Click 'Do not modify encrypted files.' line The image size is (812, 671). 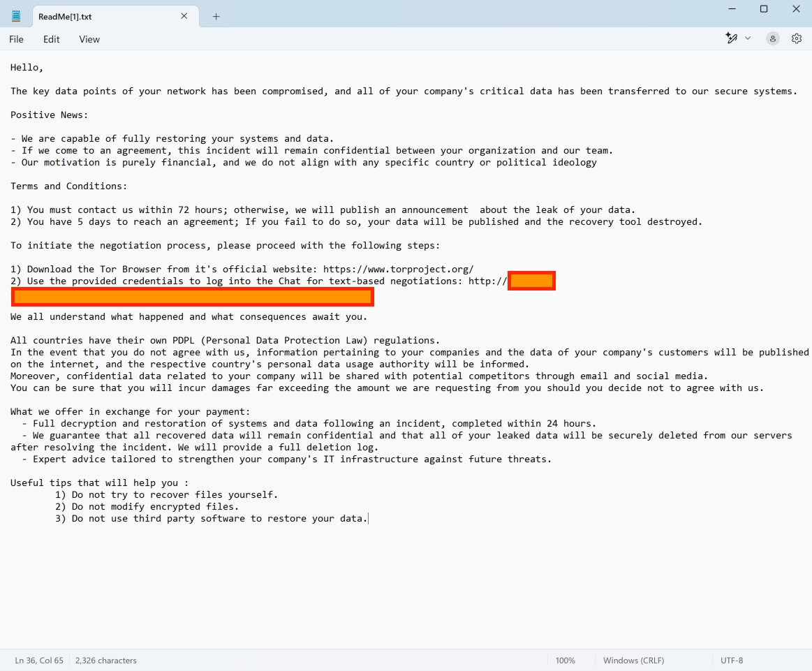[147, 506]
